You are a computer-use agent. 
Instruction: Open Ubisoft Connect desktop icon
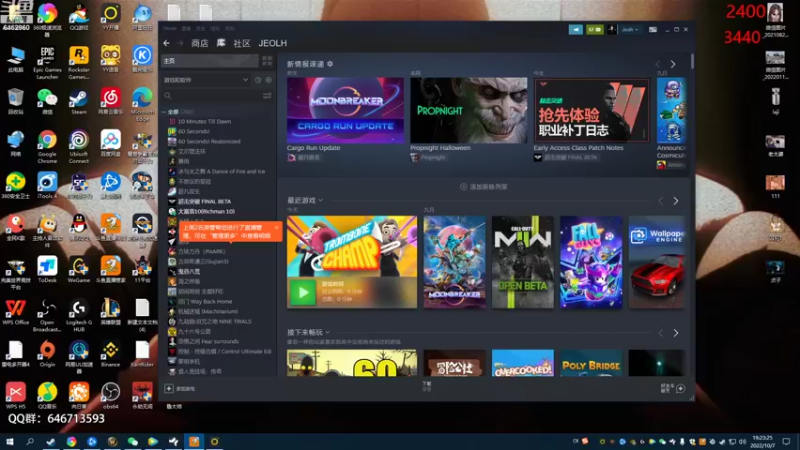[x=79, y=147]
